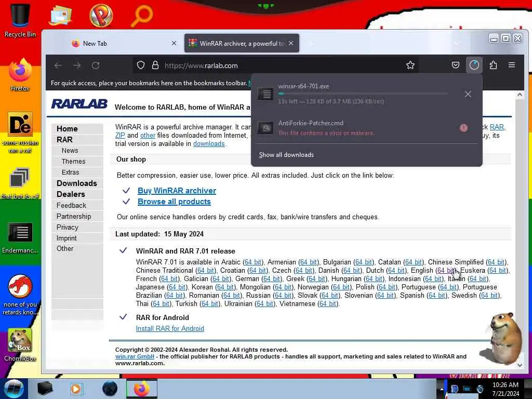
Task: Click 'Install RAR for Android' link
Action: pyautogui.click(x=170, y=328)
